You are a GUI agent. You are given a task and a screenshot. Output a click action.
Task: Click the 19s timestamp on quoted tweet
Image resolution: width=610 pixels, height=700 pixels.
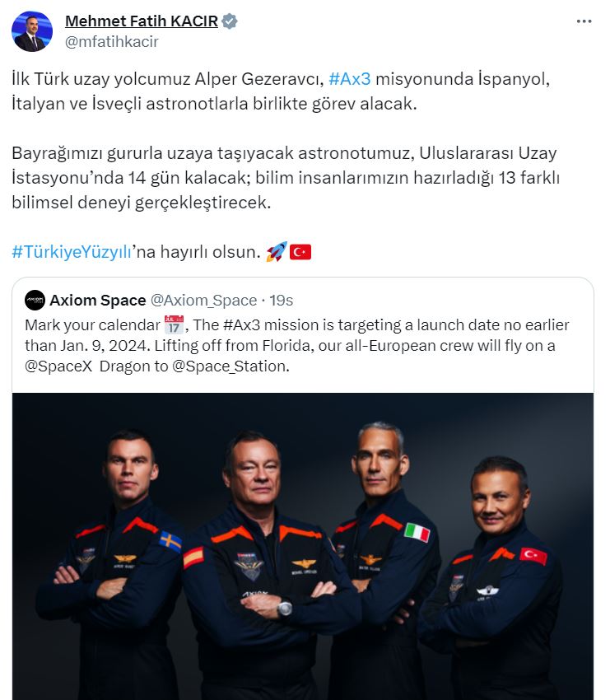point(281,301)
